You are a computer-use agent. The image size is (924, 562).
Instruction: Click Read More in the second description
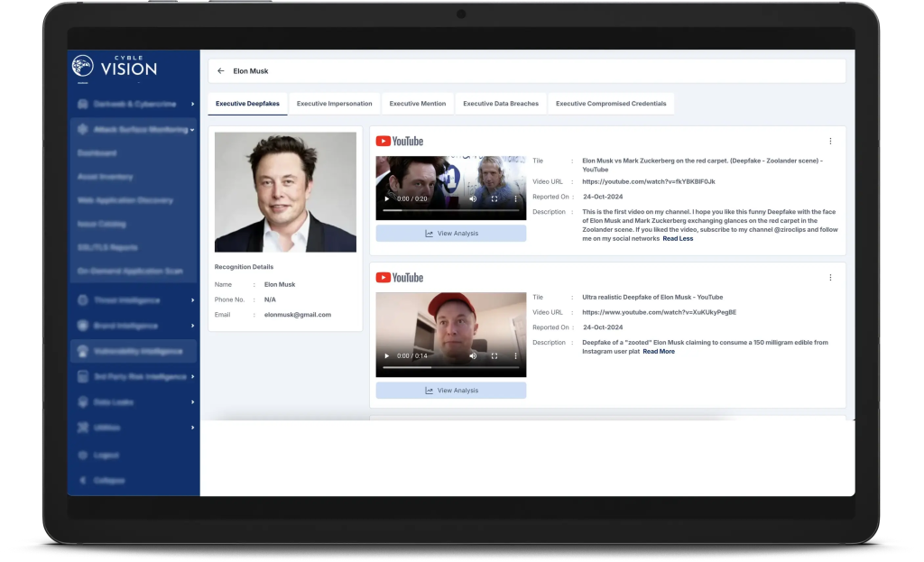(x=659, y=352)
